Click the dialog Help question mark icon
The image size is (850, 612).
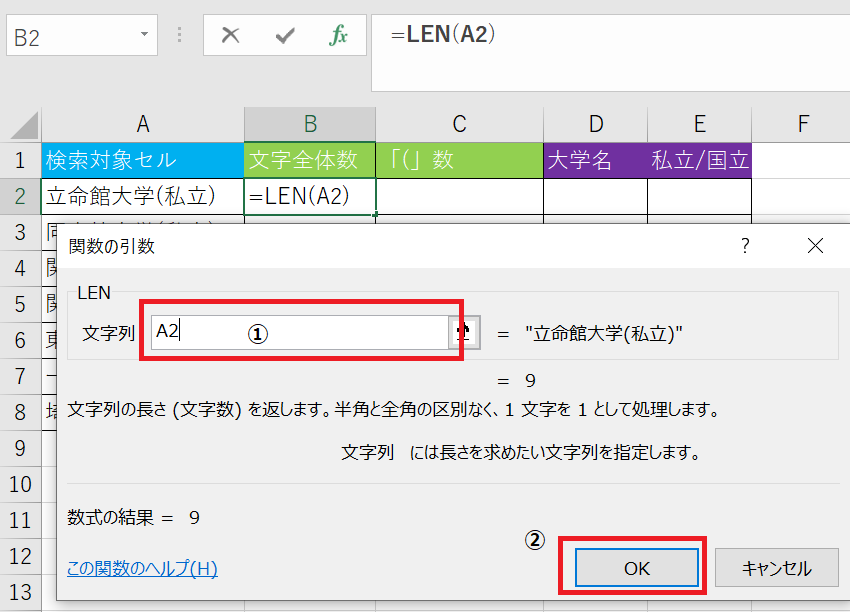click(x=744, y=245)
